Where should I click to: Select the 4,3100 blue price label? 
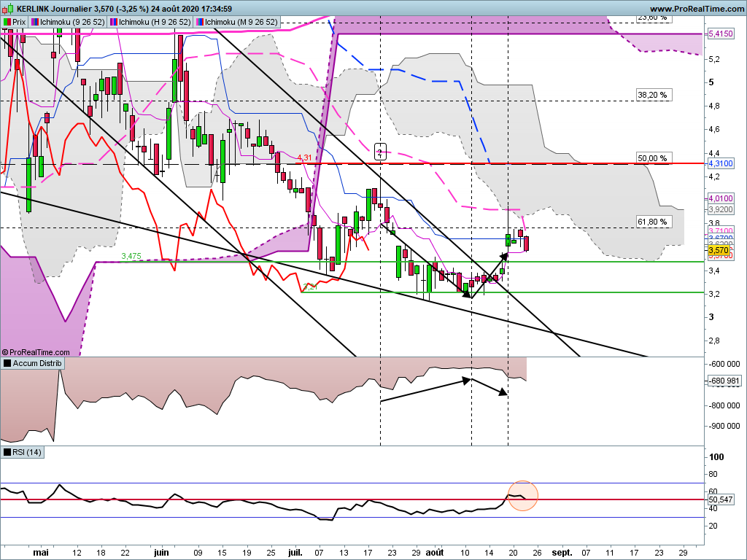721,163
